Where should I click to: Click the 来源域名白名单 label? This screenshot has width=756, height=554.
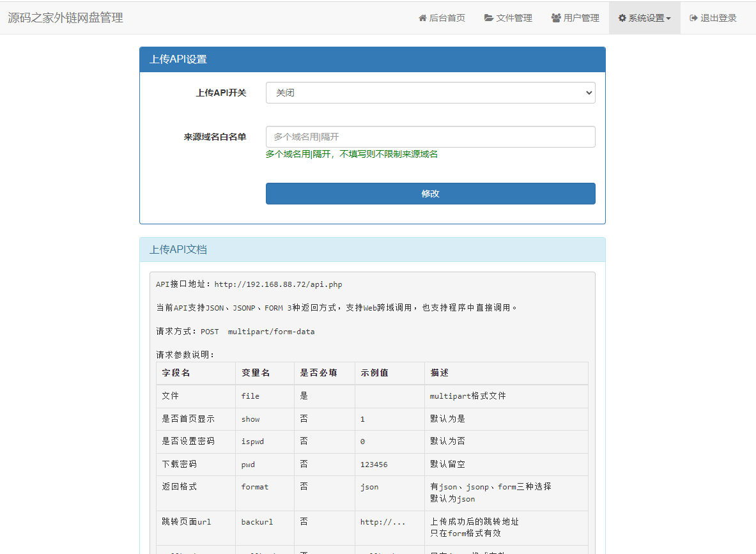[215, 137]
